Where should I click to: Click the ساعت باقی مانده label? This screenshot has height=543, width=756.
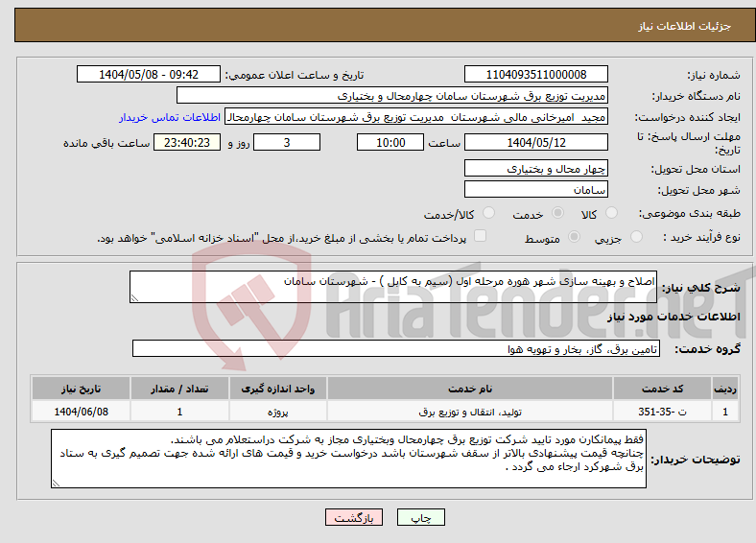(106, 143)
